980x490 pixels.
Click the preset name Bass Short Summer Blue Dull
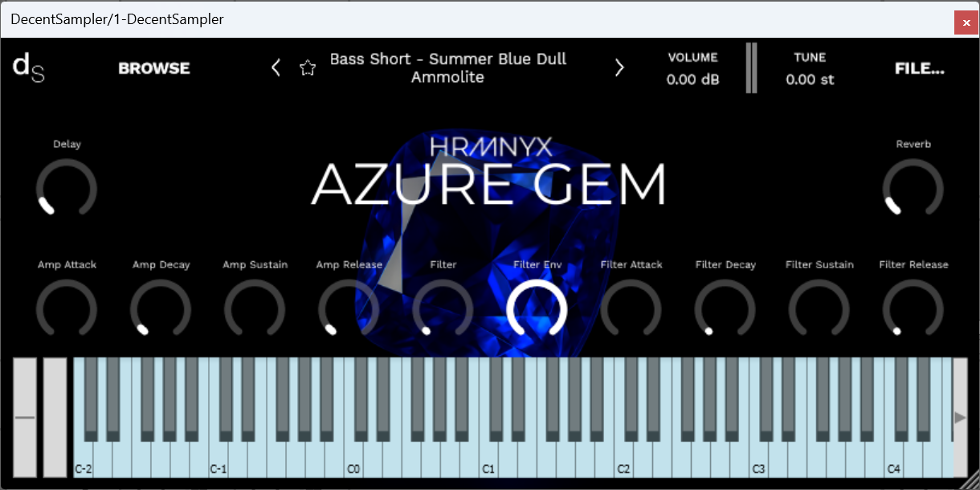click(447, 67)
